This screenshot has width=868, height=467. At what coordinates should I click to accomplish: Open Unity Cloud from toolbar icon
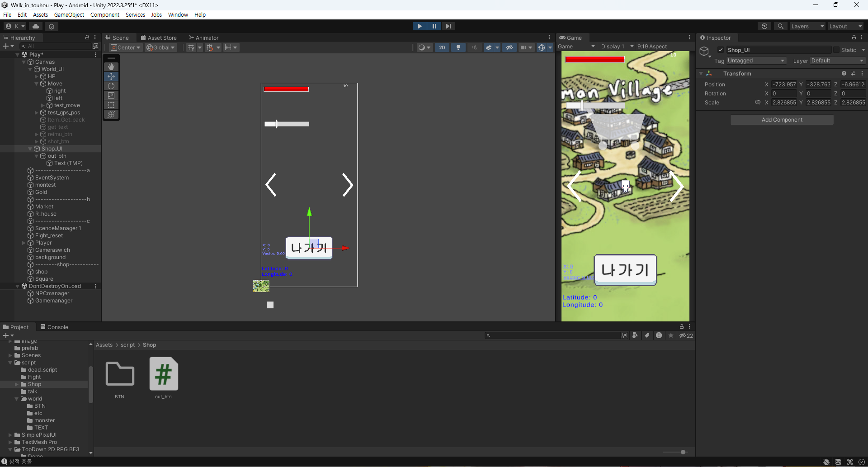[36, 26]
